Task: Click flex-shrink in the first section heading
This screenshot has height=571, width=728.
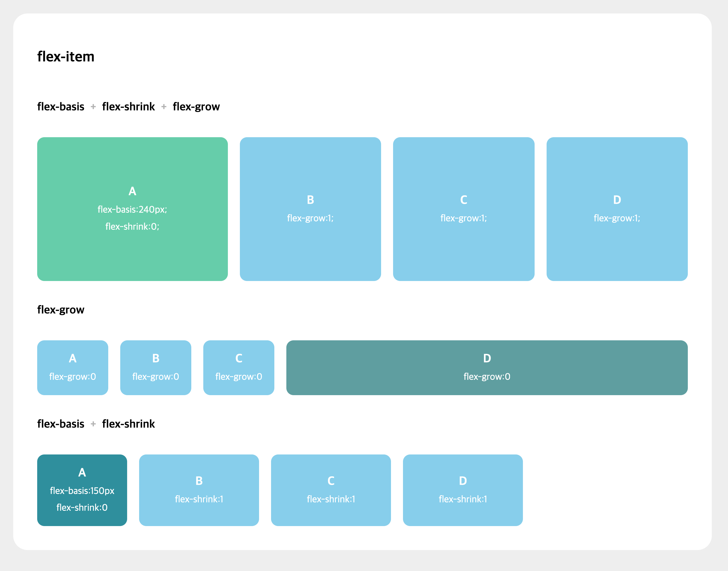Action: (128, 107)
